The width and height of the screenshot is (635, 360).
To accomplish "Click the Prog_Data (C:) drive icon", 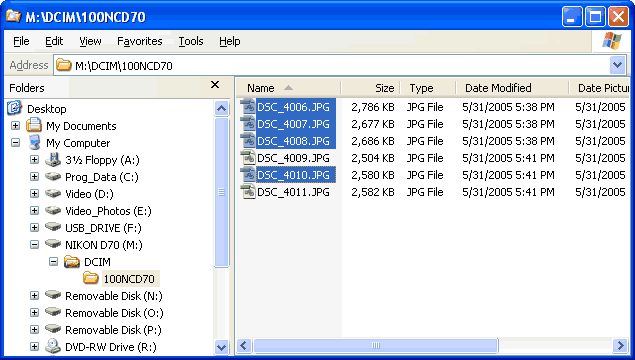I will pyautogui.click(x=53, y=176).
